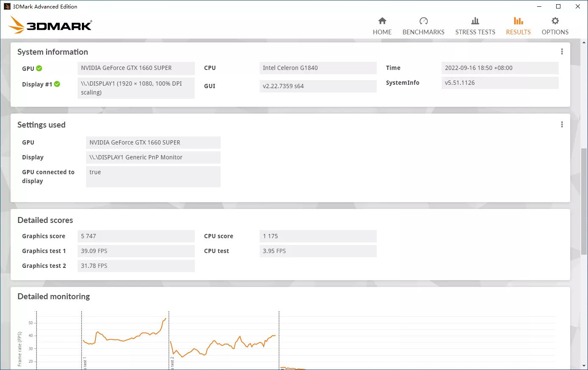The width and height of the screenshot is (588, 370).
Task: Open the Settings used three-dot menu
Action: tap(562, 125)
